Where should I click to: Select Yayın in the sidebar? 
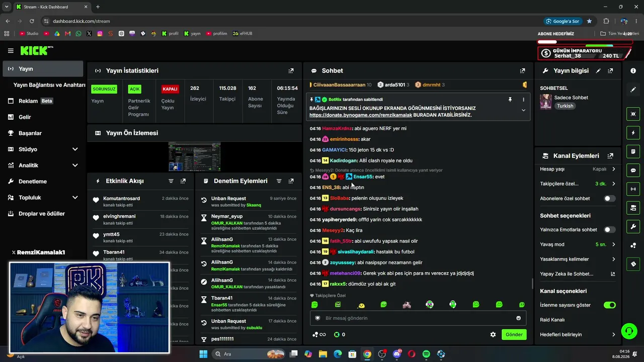pos(43,69)
